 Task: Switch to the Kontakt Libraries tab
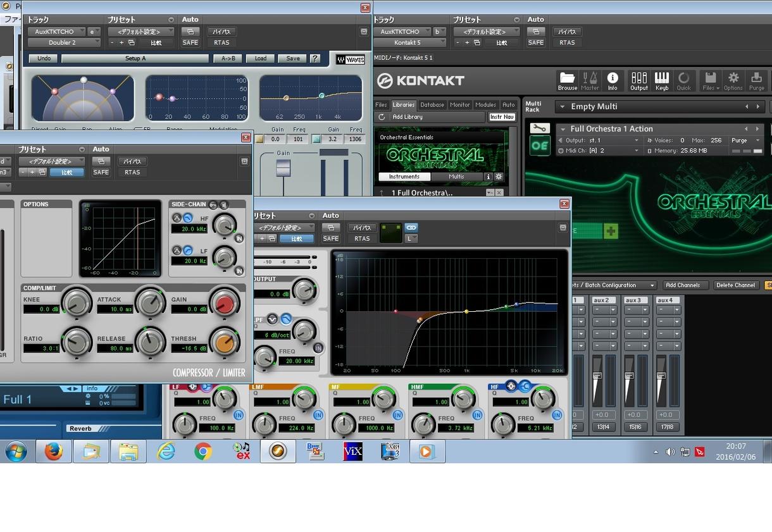(403, 105)
